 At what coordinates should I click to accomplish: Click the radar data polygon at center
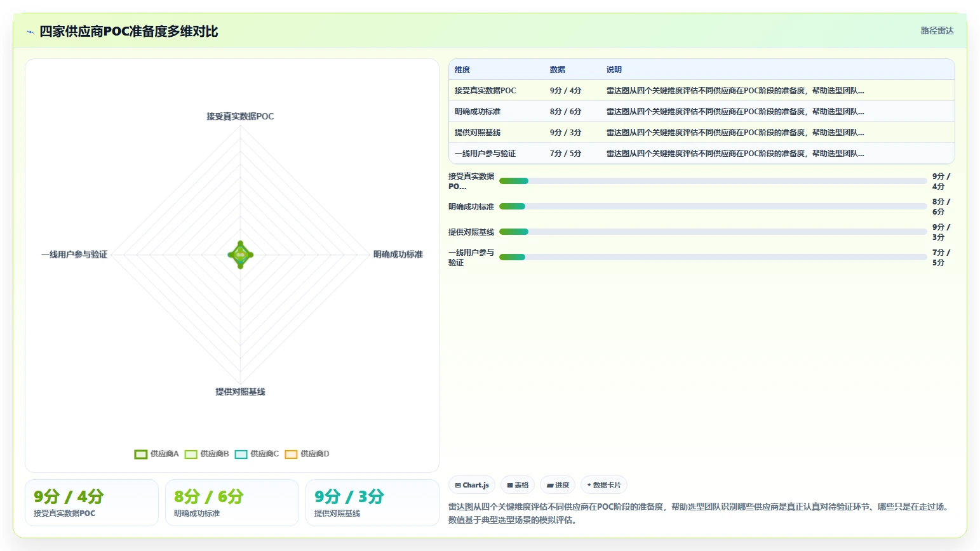[x=241, y=255]
